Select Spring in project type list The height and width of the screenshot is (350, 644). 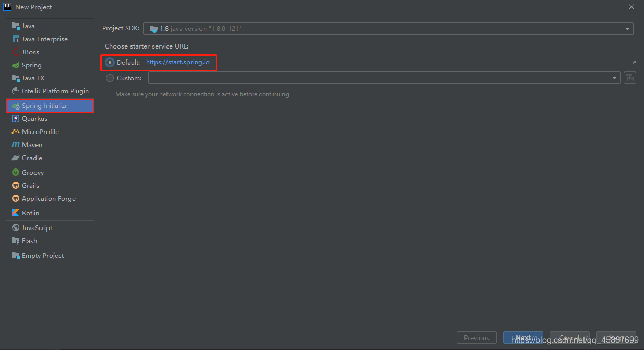point(50,65)
